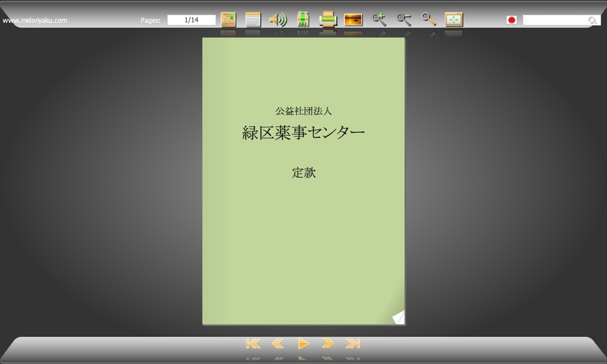Enter fullscreen with green arrows icon

coord(453,20)
